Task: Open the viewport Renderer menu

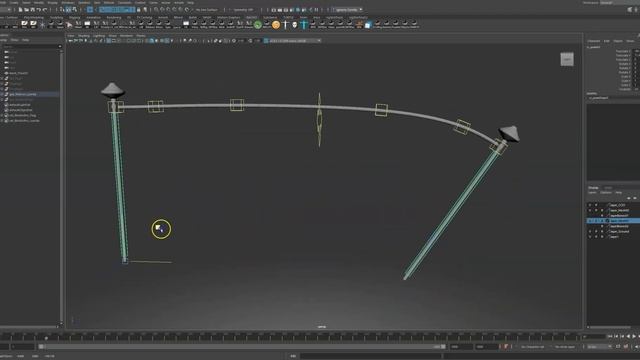Action: (126, 36)
